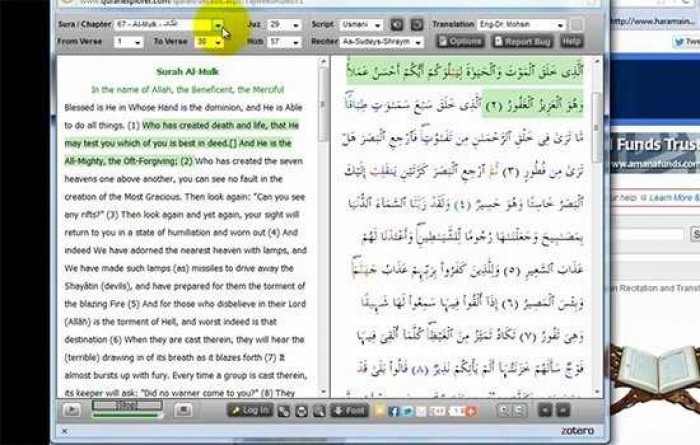Screen dimensions: 700x445
Task: Start recitation with the play button
Action: click(x=72, y=410)
